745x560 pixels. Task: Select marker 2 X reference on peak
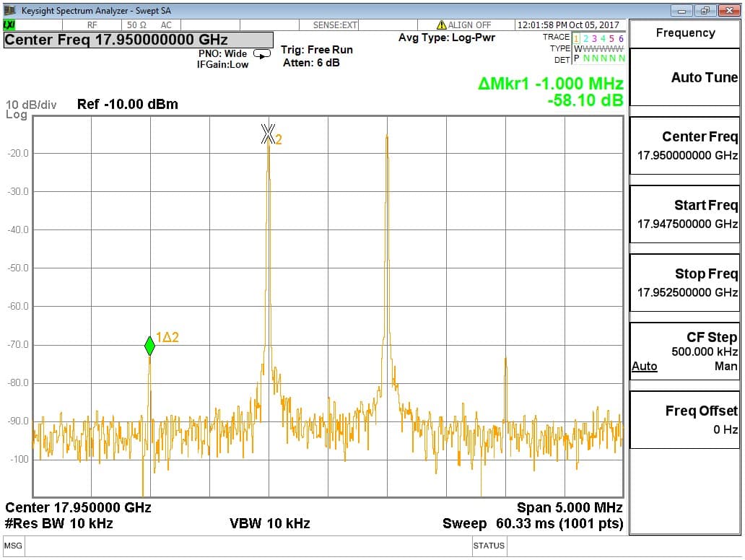click(x=268, y=134)
